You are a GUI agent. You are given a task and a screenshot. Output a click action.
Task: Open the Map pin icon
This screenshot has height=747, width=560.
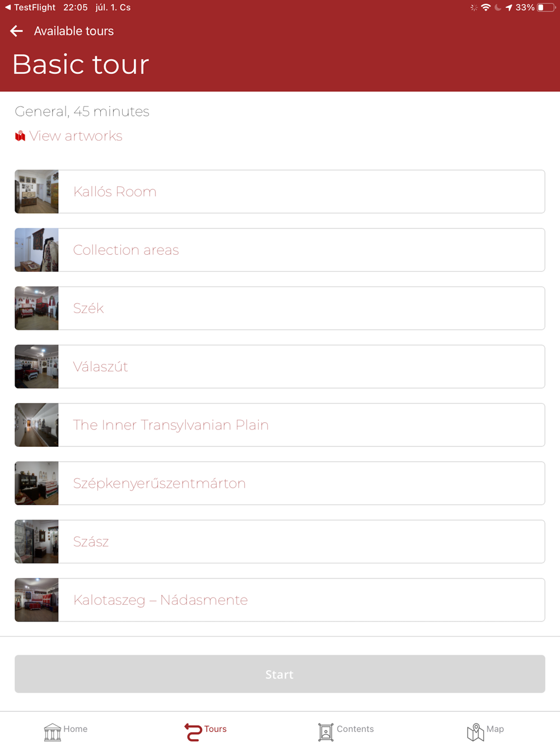tap(475, 732)
